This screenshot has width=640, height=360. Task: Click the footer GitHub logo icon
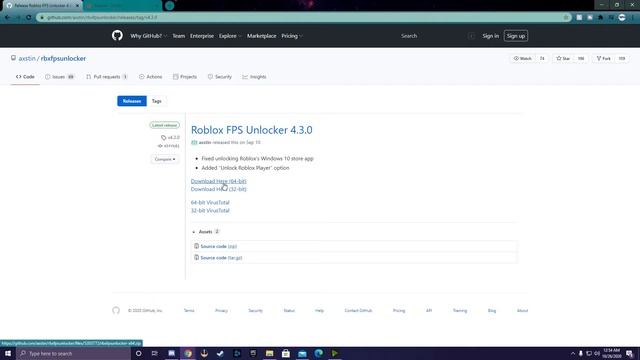116,311
